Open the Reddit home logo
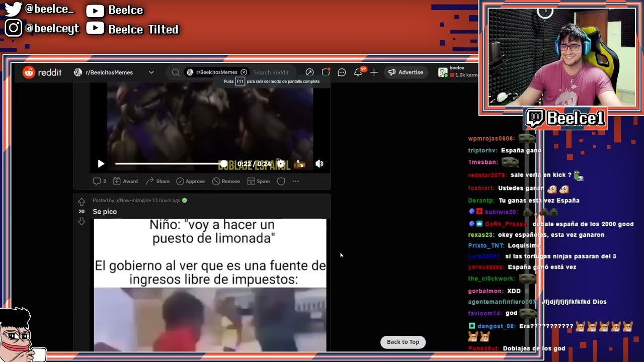The image size is (644, 362). click(42, 72)
